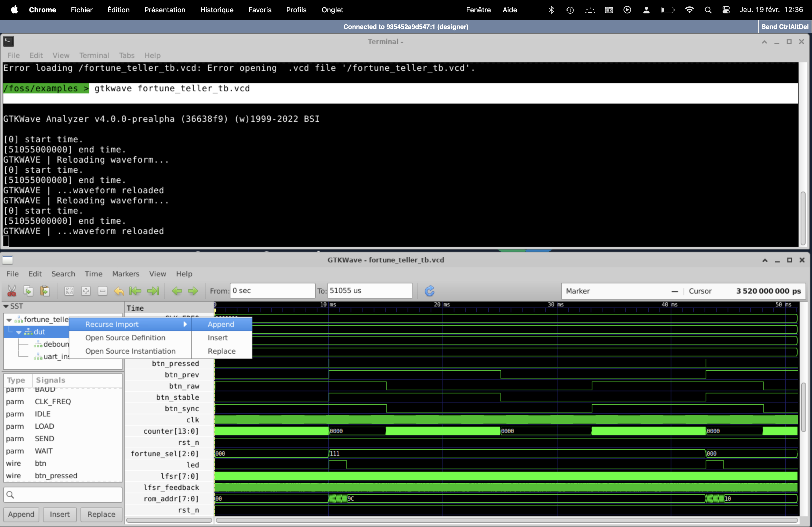Jump to the start time with the arrow icon
The width and height of the screenshot is (812, 527).
[x=135, y=291]
